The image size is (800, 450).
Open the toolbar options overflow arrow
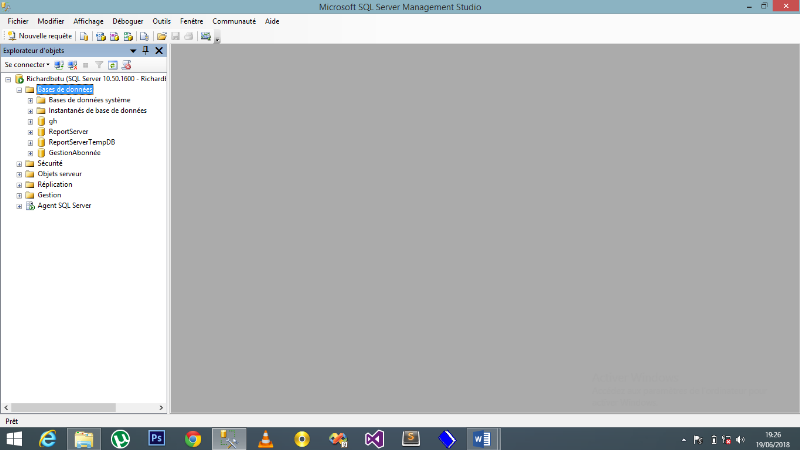pos(217,39)
